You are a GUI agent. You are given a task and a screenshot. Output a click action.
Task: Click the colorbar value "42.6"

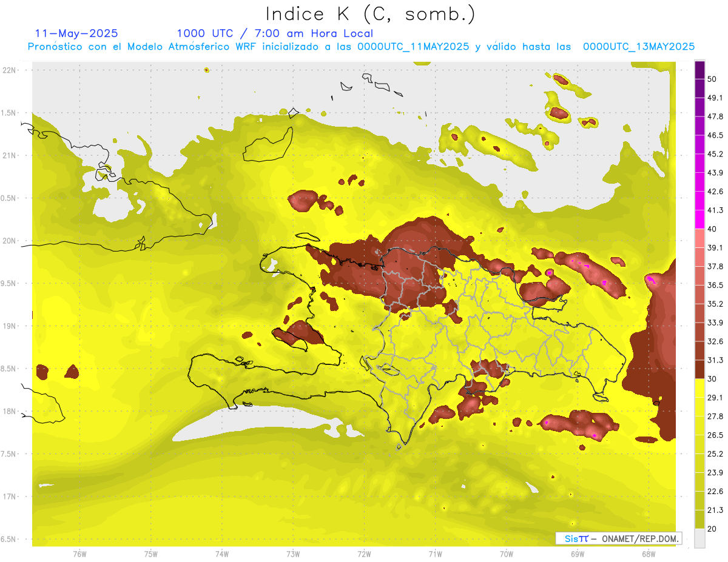[715, 192]
